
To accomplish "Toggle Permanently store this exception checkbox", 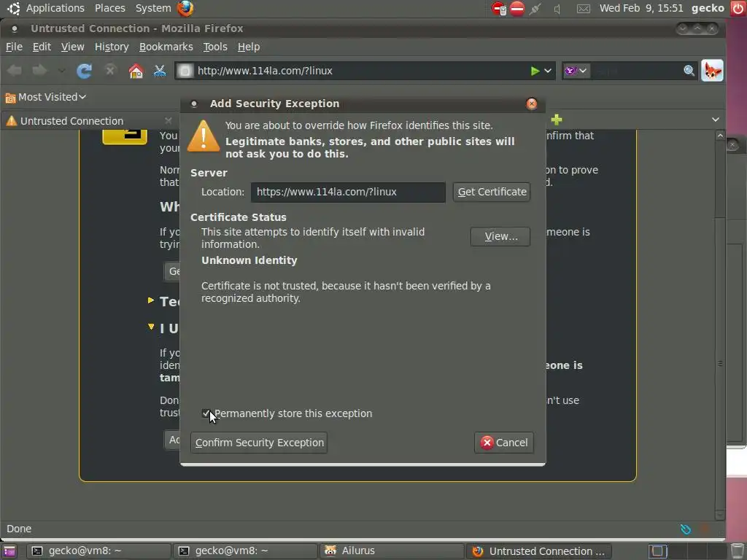I will [x=206, y=413].
